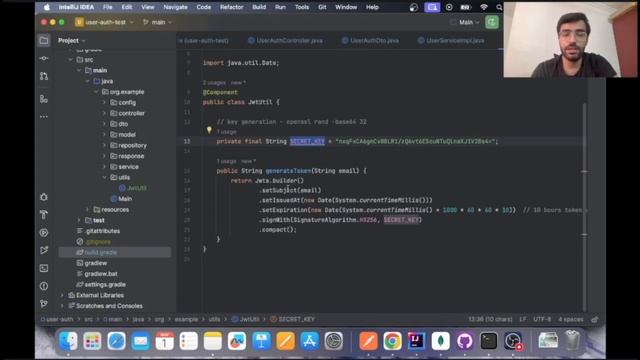Click SECRET_KEY in the breadcrumb bar

click(293, 319)
